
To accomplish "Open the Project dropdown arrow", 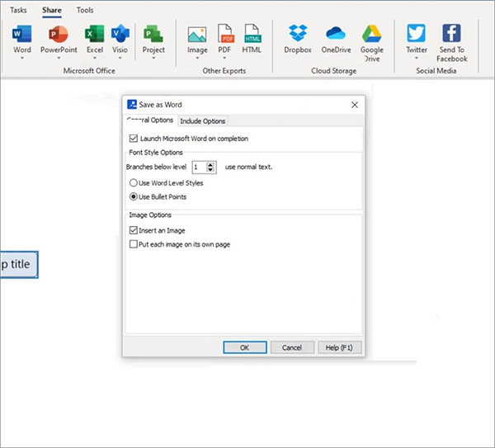I will [x=153, y=58].
